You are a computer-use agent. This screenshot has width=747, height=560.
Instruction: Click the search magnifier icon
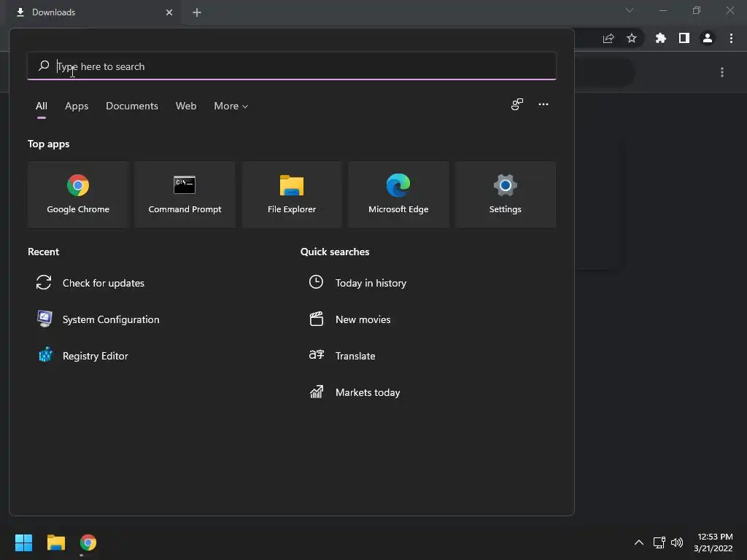(44, 66)
